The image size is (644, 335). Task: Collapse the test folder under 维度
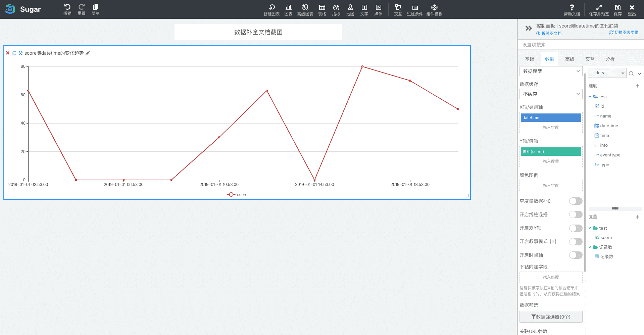click(590, 97)
